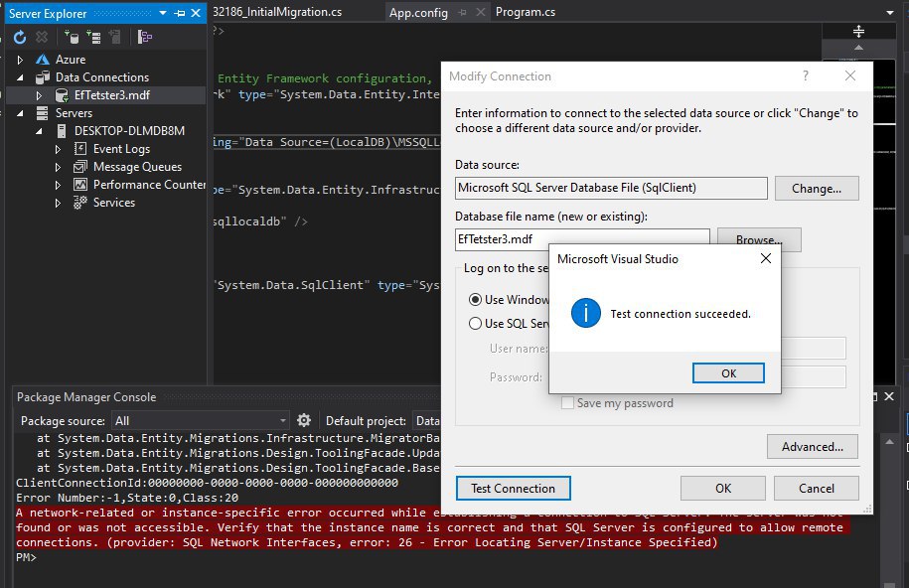The image size is (909, 588).
Task: Click the Modify Connection help question mark
Action: tap(806, 75)
